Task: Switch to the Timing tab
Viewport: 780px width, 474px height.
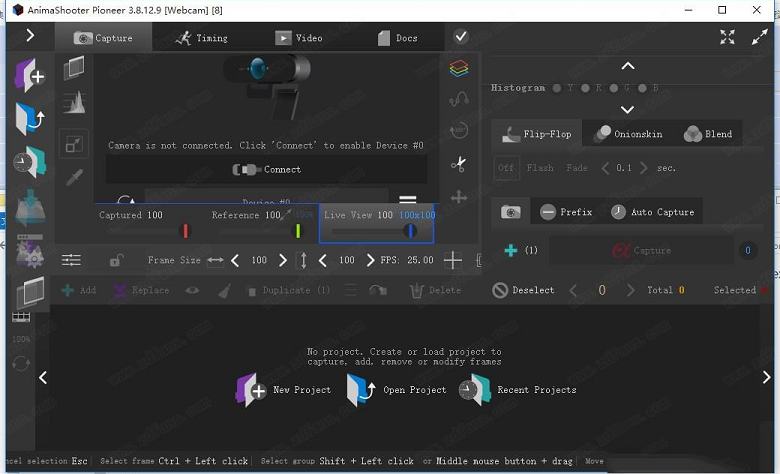Action: tap(201, 38)
